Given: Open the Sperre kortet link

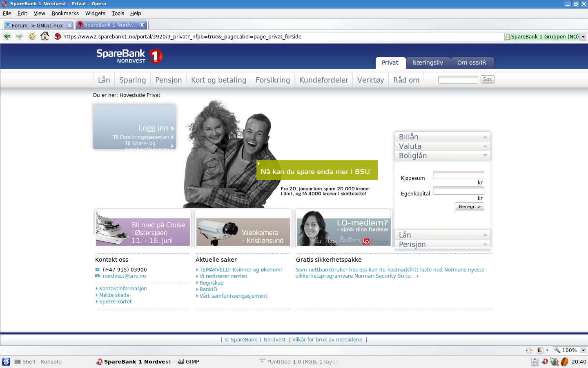Looking at the screenshot, I should point(115,302).
